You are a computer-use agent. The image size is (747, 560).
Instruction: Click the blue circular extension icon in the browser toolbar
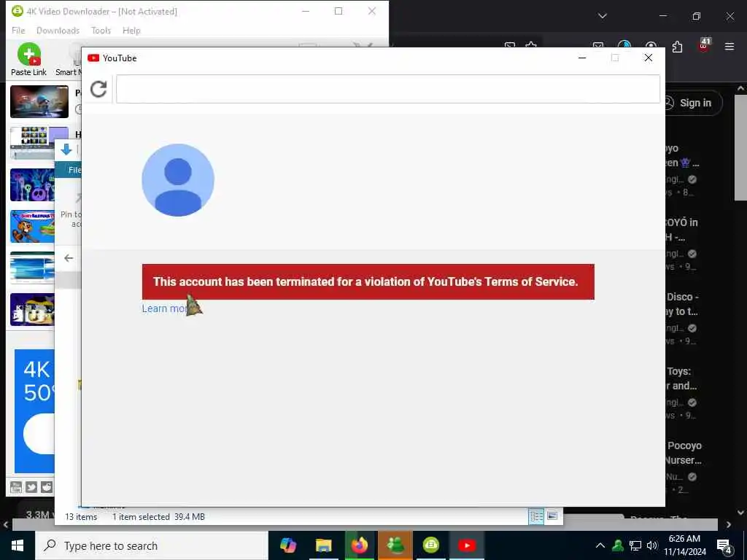coord(624,45)
